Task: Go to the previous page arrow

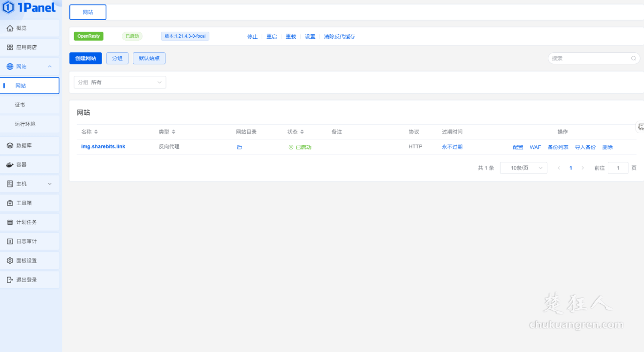Action: click(558, 168)
